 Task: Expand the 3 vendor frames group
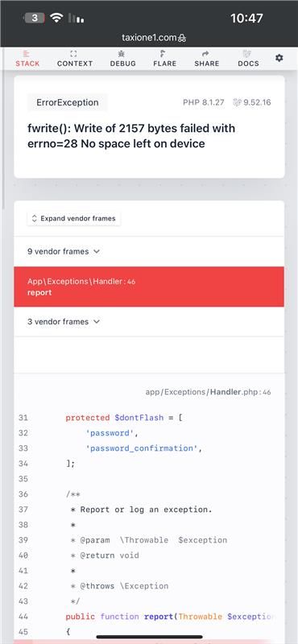(149, 321)
